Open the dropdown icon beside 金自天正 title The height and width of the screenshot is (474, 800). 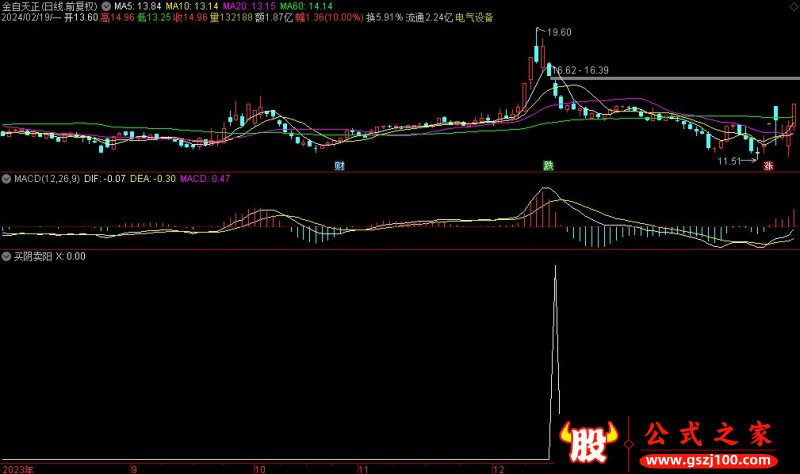pos(106,6)
